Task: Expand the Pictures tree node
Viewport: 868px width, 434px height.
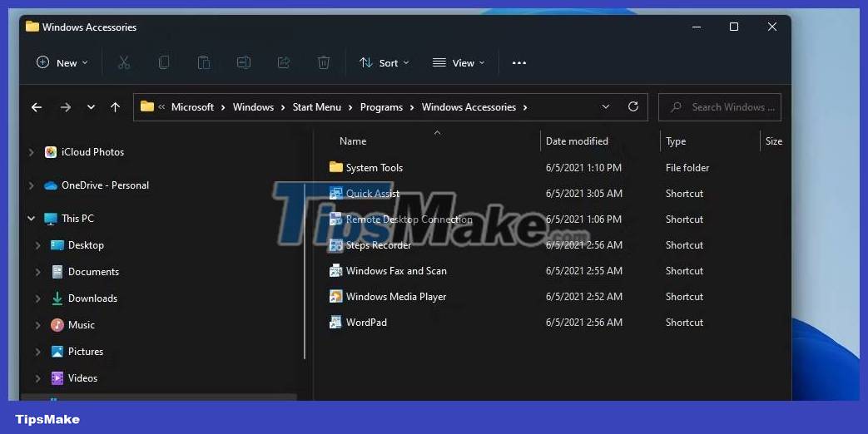Action: click(x=37, y=352)
